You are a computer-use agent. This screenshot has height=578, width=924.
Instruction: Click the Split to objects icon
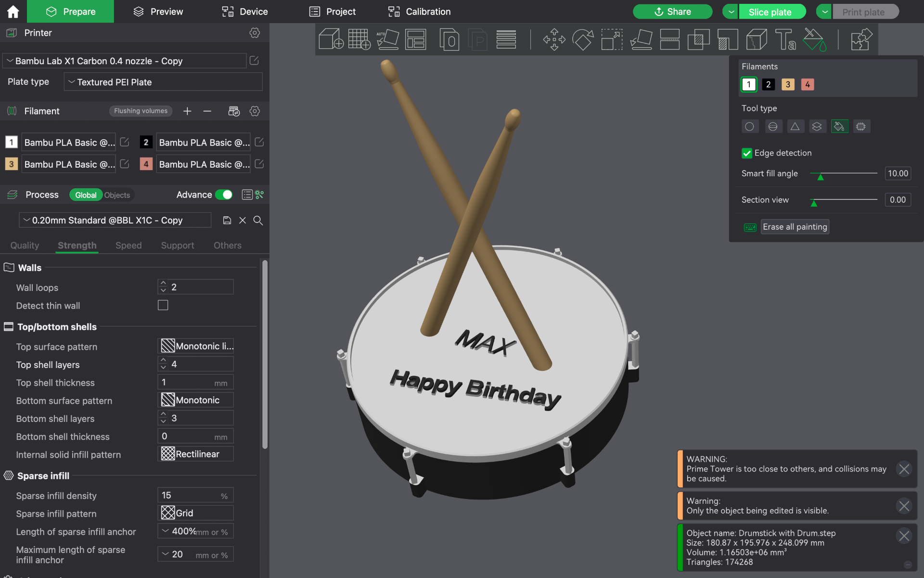tap(449, 39)
